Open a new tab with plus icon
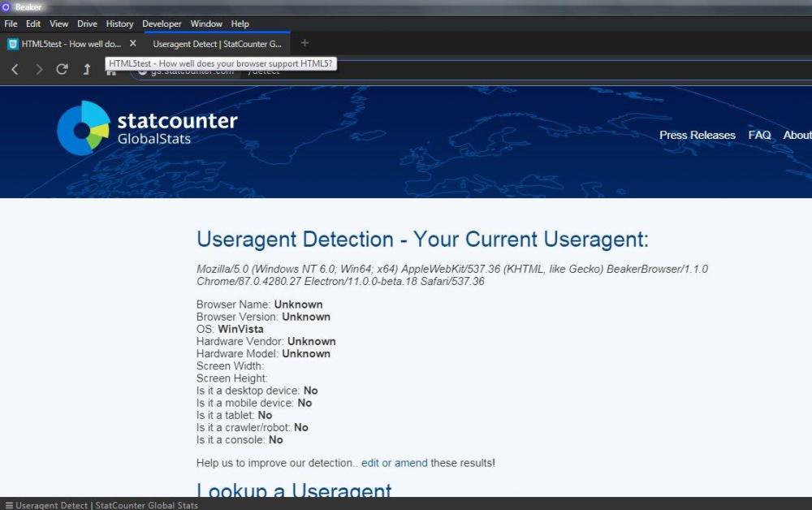 click(304, 43)
